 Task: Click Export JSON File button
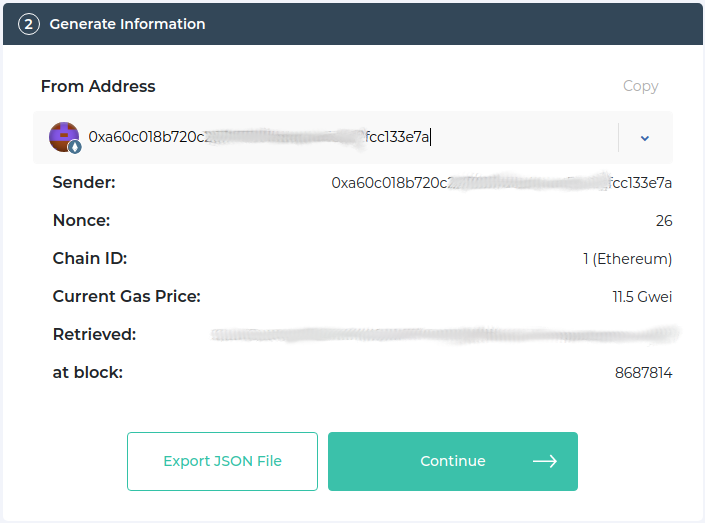(x=223, y=461)
